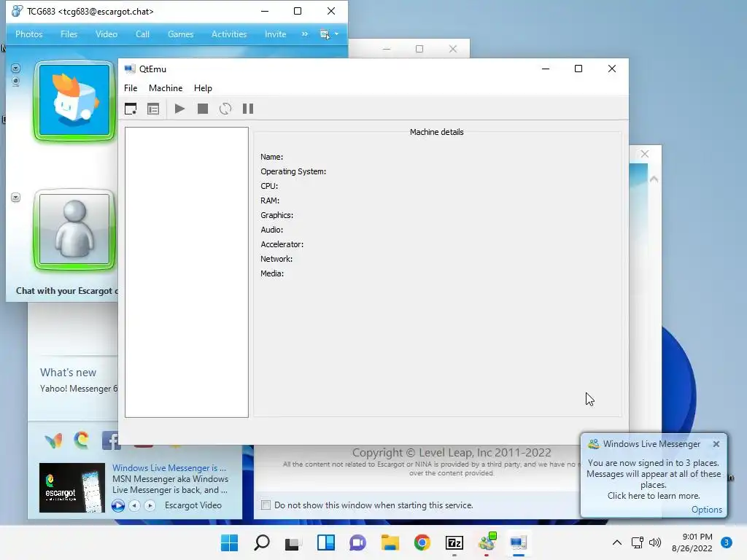Open Windows Start menu
The width and height of the screenshot is (747, 560).
point(229,542)
